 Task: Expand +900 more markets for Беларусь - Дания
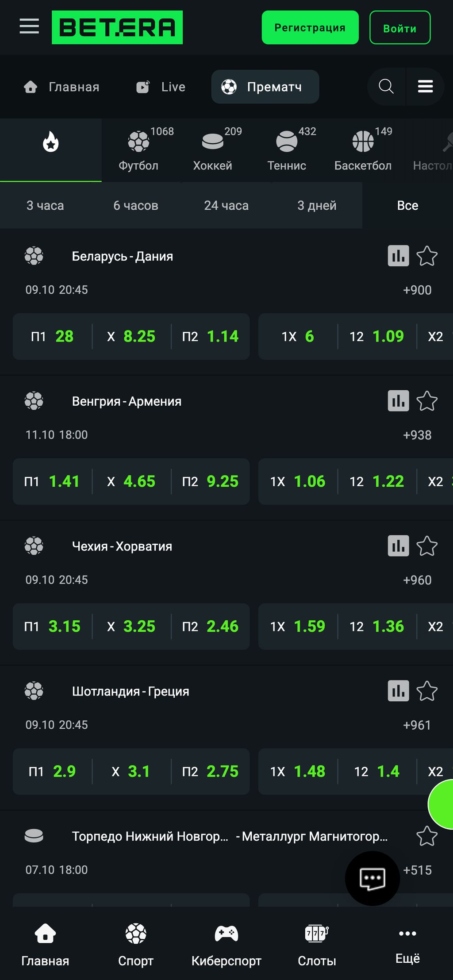point(417,290)
